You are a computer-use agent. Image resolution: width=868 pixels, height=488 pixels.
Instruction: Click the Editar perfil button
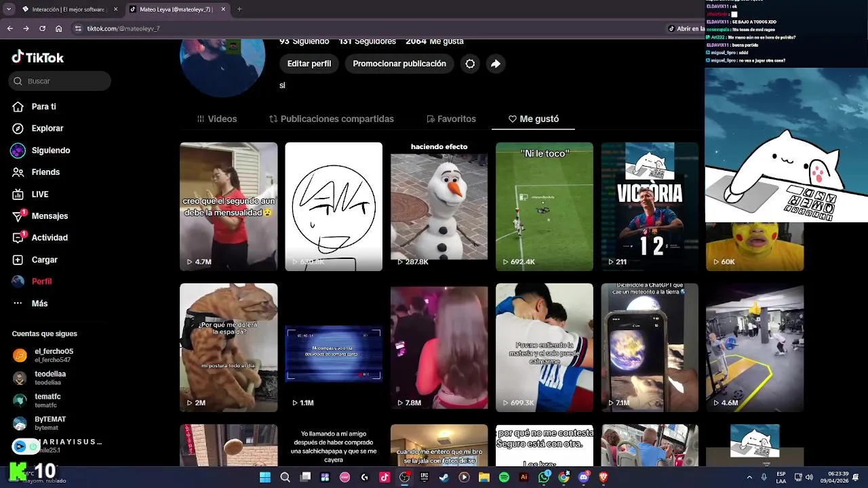(x=309, y=64)
